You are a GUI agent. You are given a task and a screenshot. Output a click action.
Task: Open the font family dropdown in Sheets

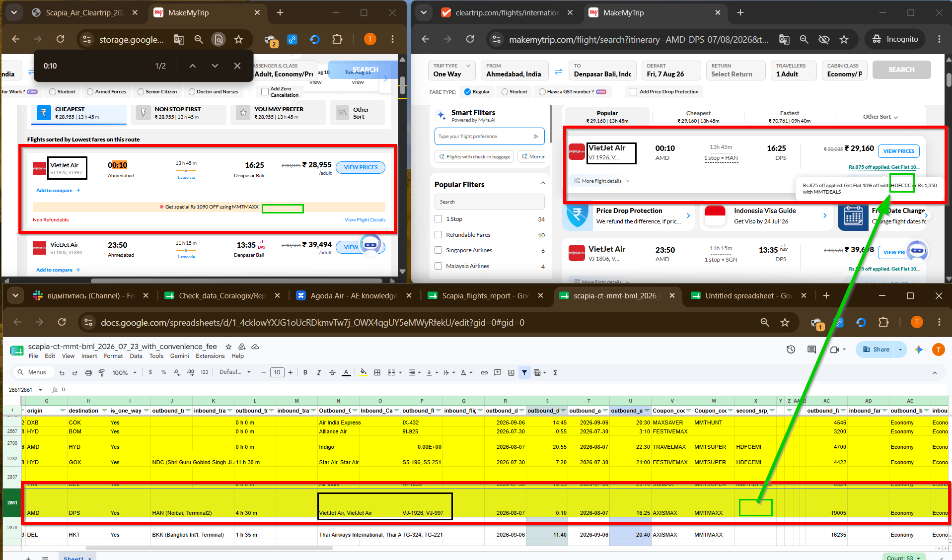click(x=235, y=372)
